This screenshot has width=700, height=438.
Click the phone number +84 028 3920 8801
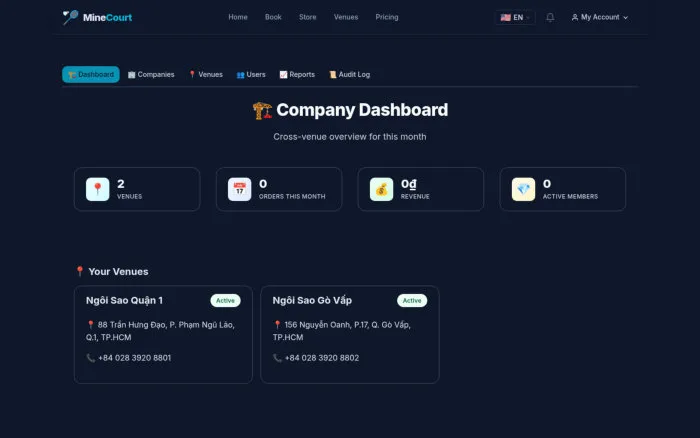point(134,358)
